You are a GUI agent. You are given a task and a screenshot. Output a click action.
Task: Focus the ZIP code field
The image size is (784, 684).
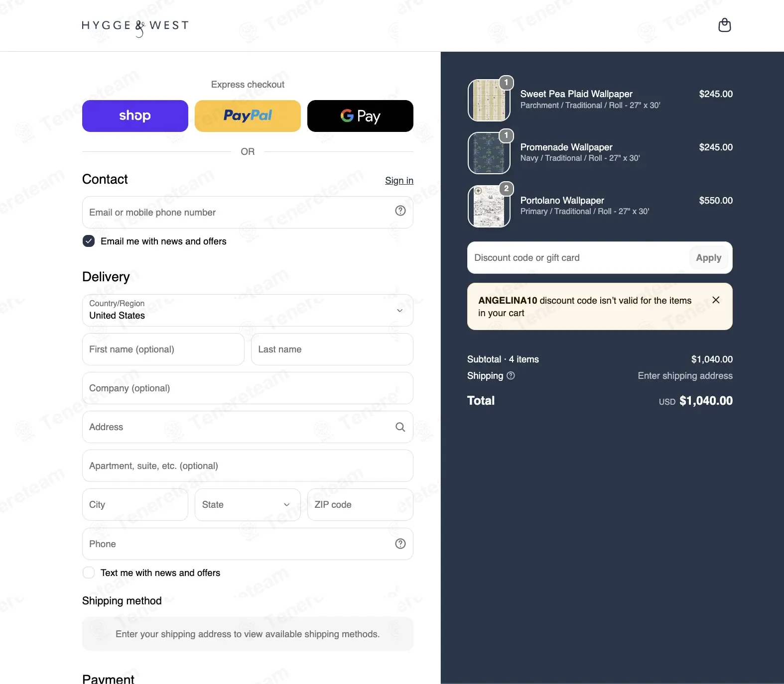pos(360,504)
